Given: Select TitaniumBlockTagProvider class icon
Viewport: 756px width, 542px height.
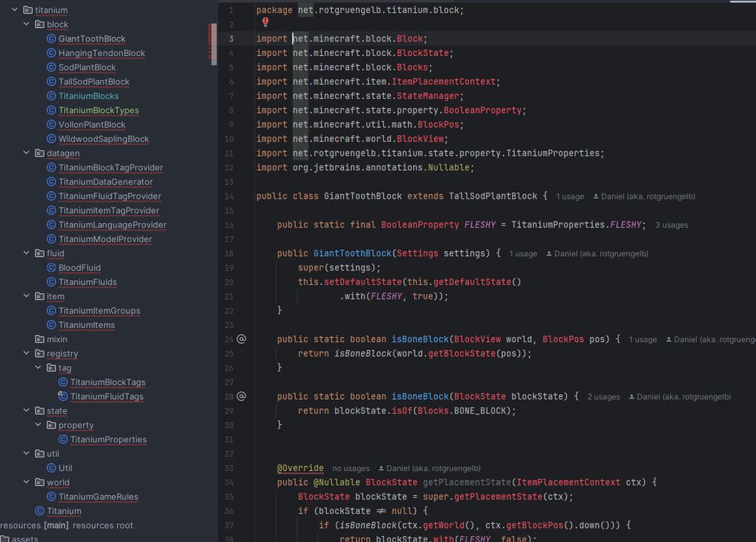Looking at the screenshot, I should (x=51, y=167).
